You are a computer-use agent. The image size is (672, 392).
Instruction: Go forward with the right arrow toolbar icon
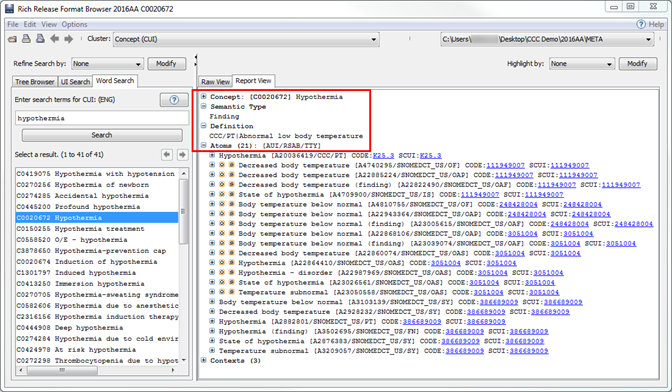(x=69, y=39)
